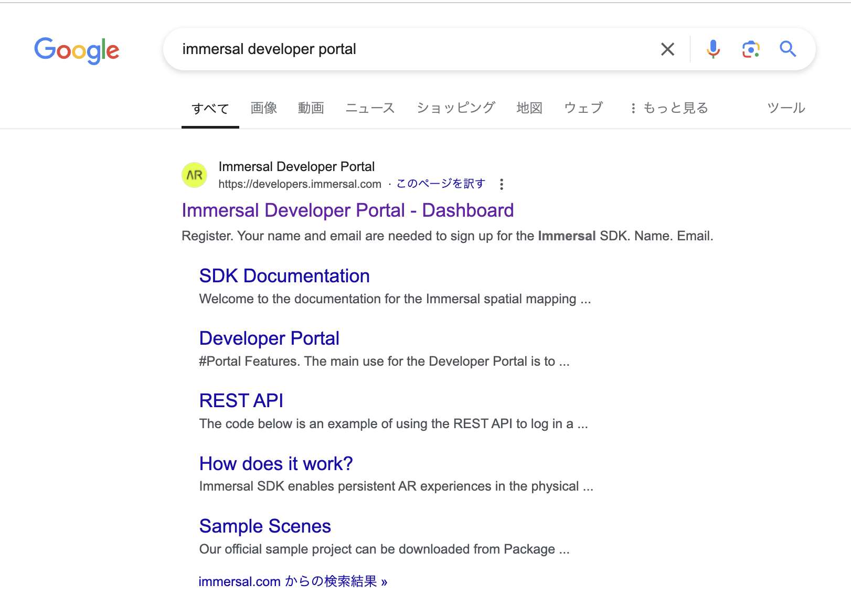Switch to the 地図 tab

pyautogui.click(x=529, y=108)
